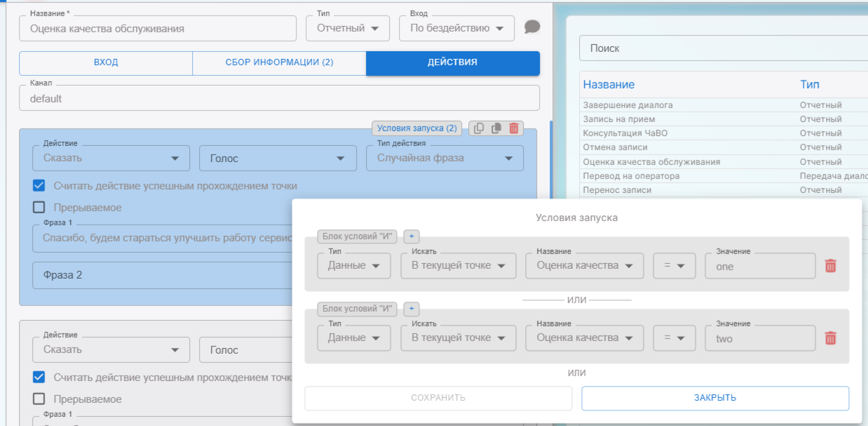868x426 pixels.
Task: Click the outlined copy icon on action block
Action: tap(479, 128)
